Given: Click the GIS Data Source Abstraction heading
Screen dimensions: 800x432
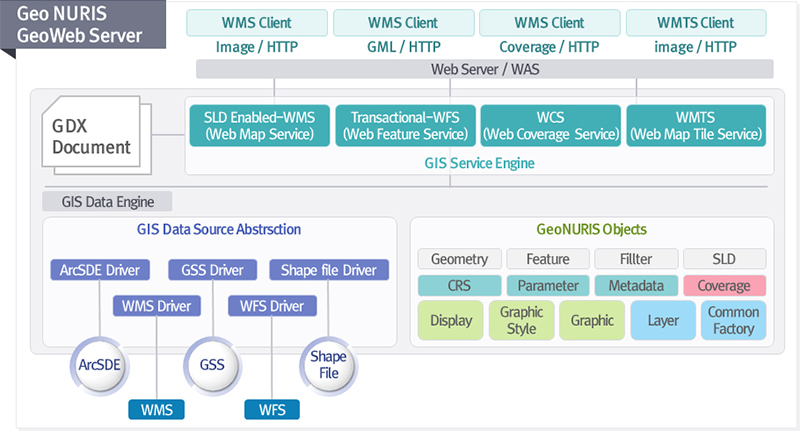Looking at the screenshot, I should 219,230.
